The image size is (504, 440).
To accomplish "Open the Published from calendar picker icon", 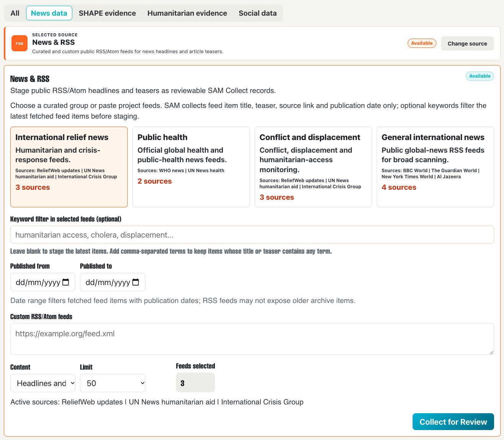I will tap(66, 282).
